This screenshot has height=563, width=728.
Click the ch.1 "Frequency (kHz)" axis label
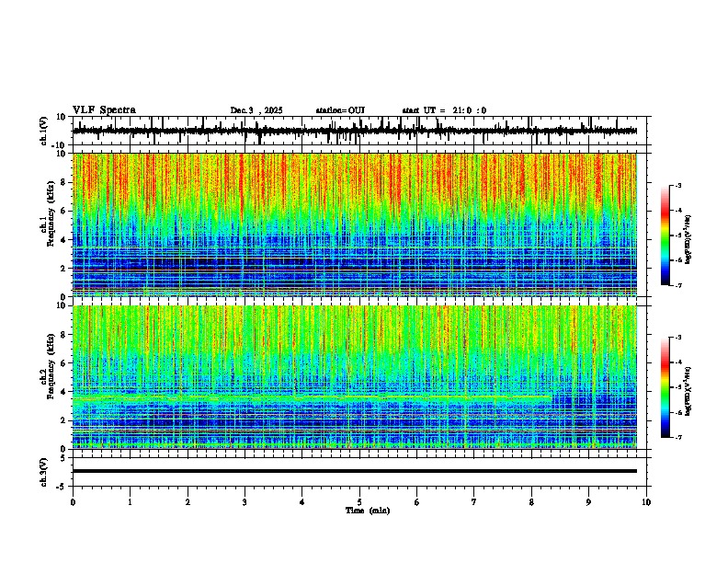(51, 213)
